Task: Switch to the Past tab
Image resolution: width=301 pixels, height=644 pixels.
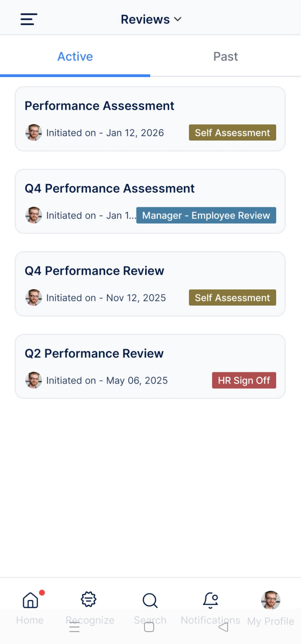Action: 226,57
